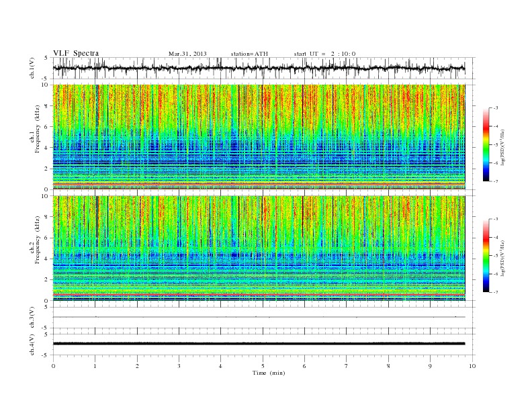Click the "ch.1(V)" waveform axis label
Viewport: 532px width, 411px height.
point(32,68)
